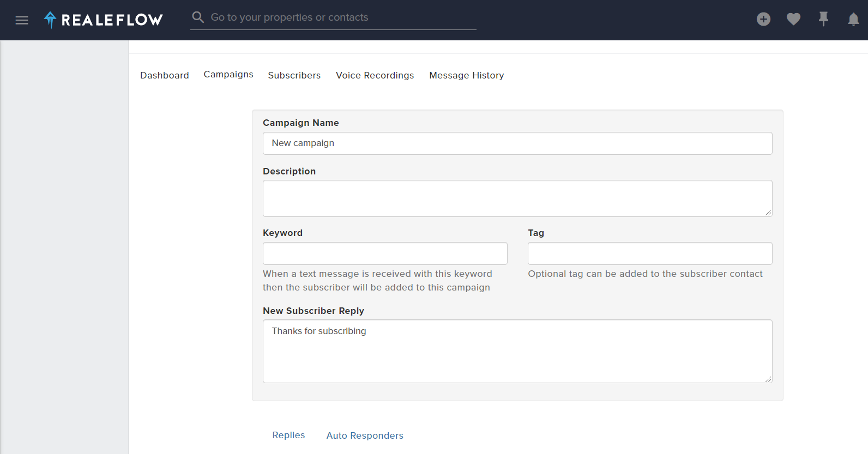Switch to the Dashboard tab
This screenshot has width=868, height=454.
point(165,75)
